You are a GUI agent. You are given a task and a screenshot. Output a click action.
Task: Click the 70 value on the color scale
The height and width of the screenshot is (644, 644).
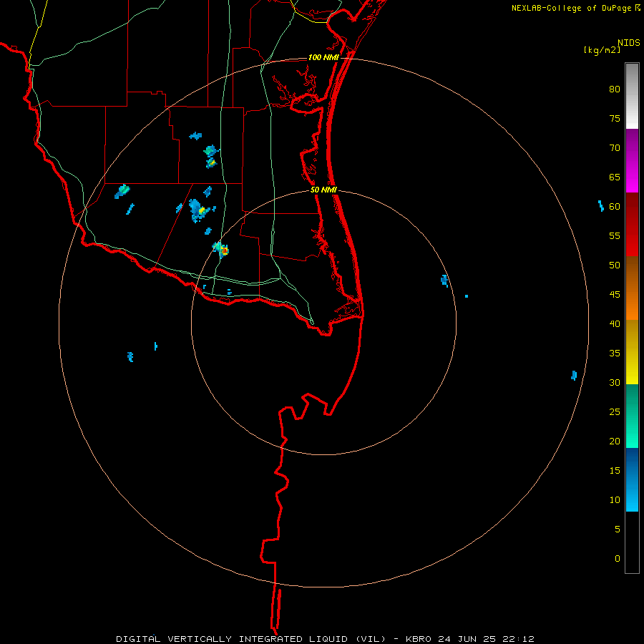615,148
